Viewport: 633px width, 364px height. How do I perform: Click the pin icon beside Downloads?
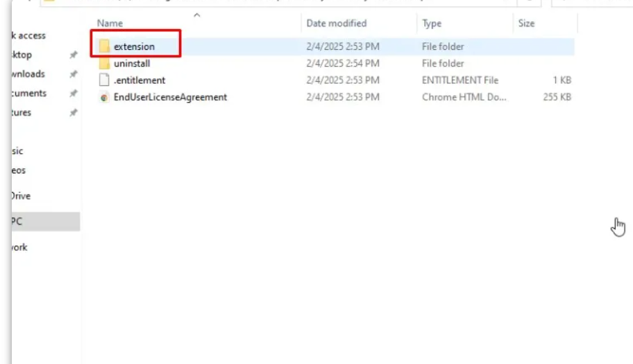tap(74, 74)
